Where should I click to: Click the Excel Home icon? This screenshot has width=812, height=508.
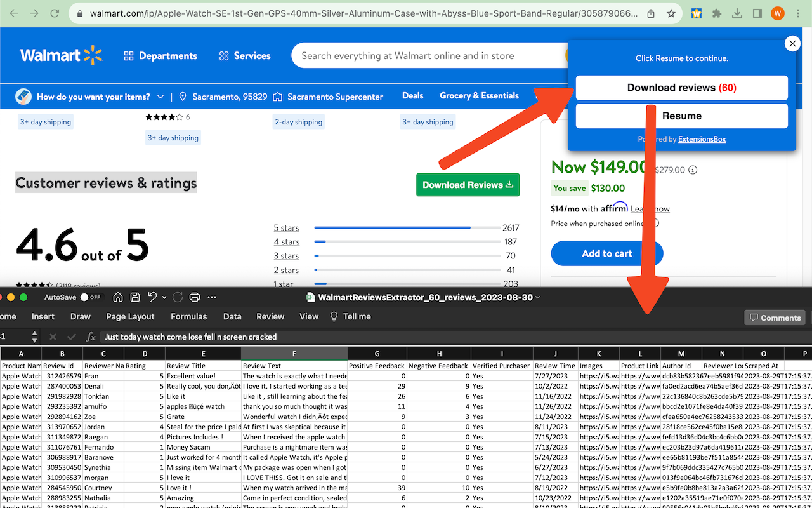point(118,297)
